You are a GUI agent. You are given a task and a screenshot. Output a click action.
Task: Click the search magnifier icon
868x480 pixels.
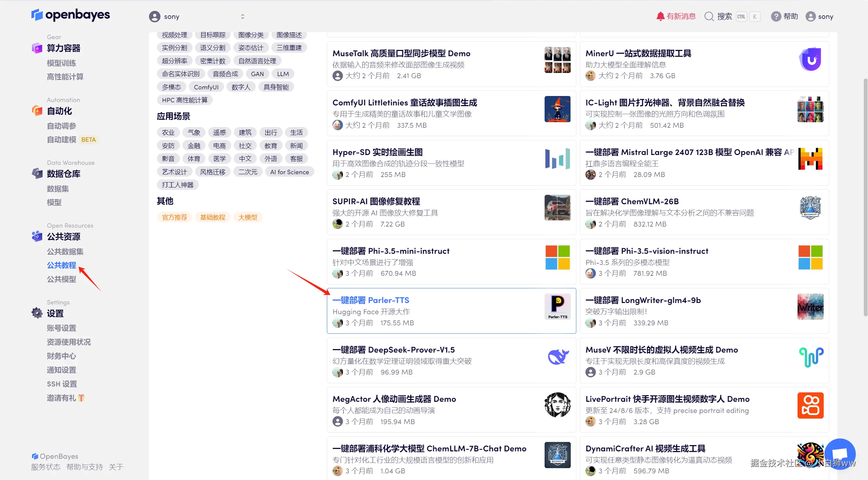click(x=709, y=16)
